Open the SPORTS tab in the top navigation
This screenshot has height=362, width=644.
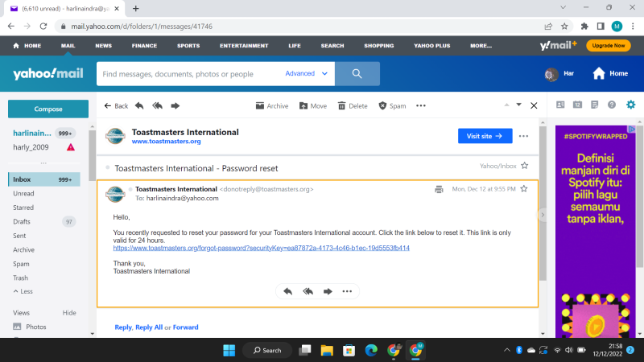(188, 46)
